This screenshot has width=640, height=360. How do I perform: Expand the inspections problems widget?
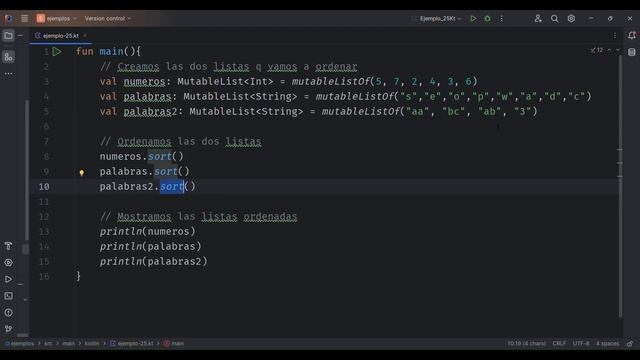597,50
